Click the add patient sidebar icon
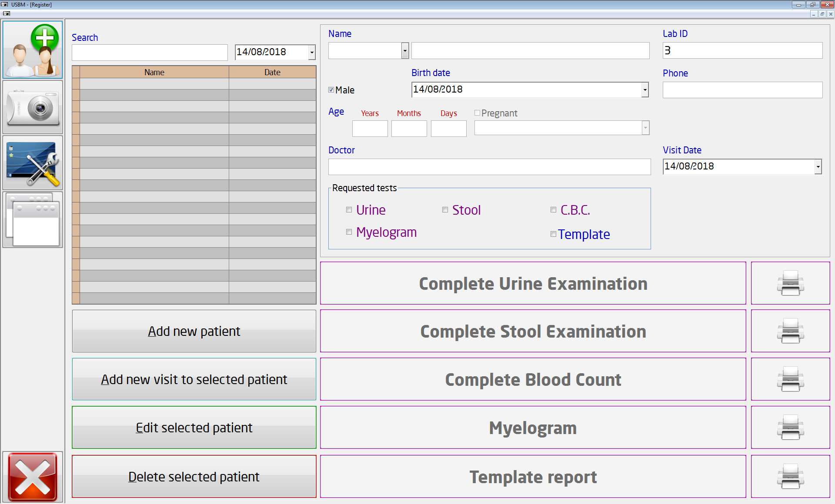Image resolution: width=835 pixels, height=504 pixels. point(33,50)
